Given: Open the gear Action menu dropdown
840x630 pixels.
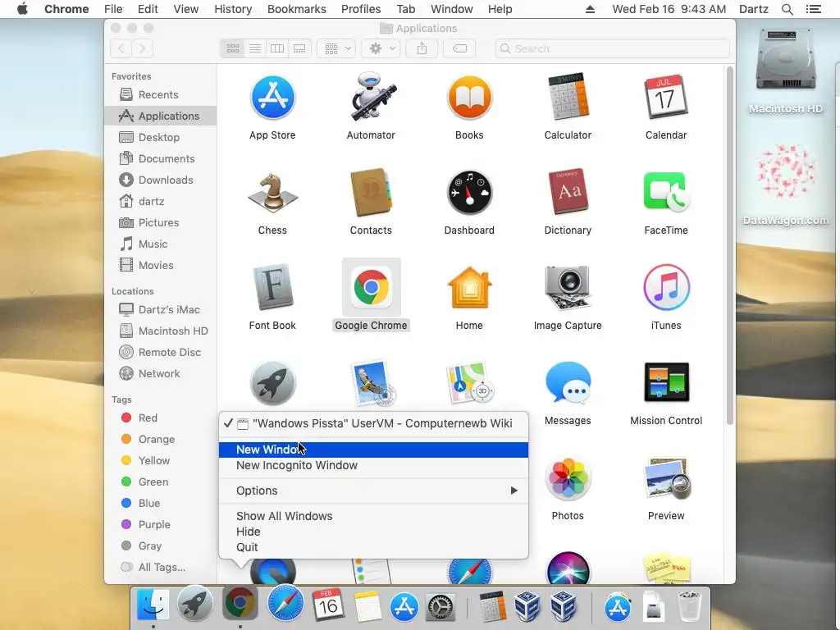Looking at the screenshot, I should [381, 48].
